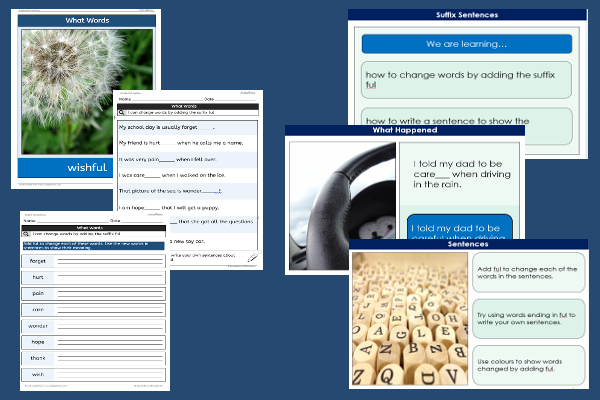Click the pencil icon on the sentence worksheet
The height and width of the screenshot is (400, 600).
click(x=253, y=258)
